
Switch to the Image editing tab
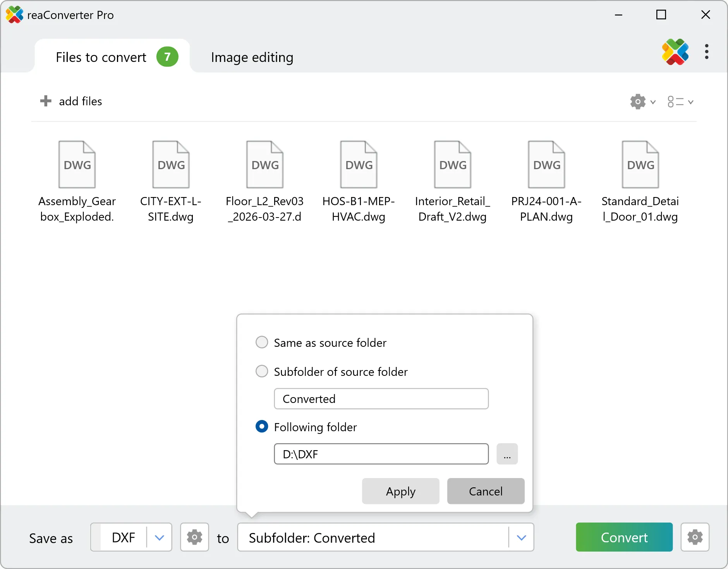coord(252,57)
